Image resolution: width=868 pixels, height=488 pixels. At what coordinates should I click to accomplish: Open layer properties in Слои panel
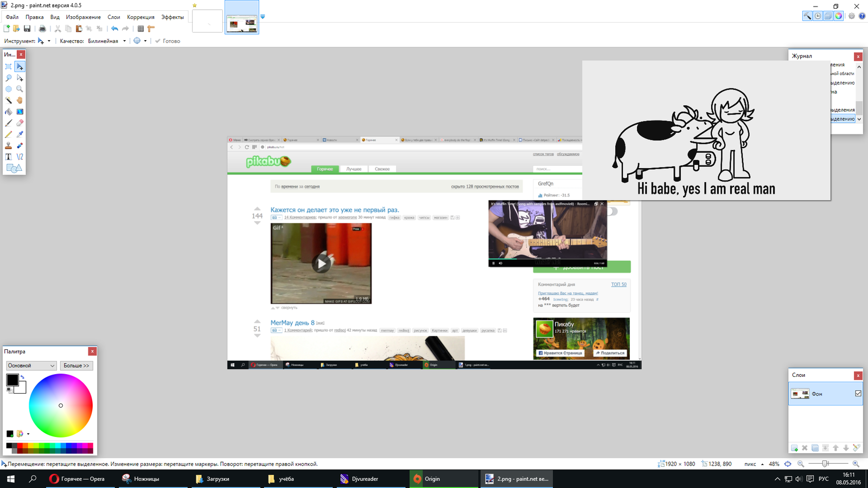pos(856,448)
